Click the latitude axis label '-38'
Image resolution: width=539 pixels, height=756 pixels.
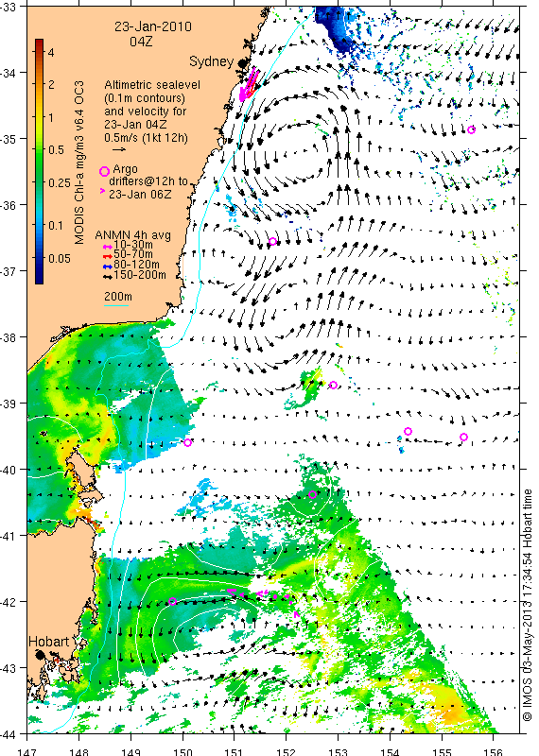coord(8,337)
